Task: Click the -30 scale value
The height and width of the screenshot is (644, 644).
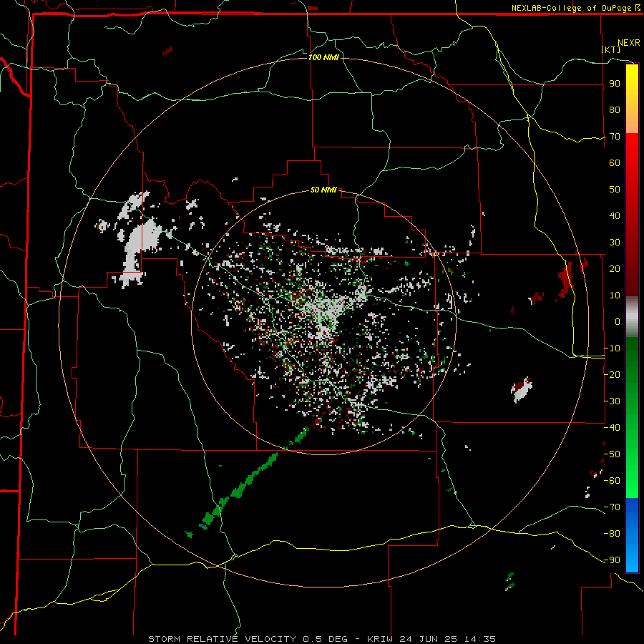Action: [x=612, y=401]
